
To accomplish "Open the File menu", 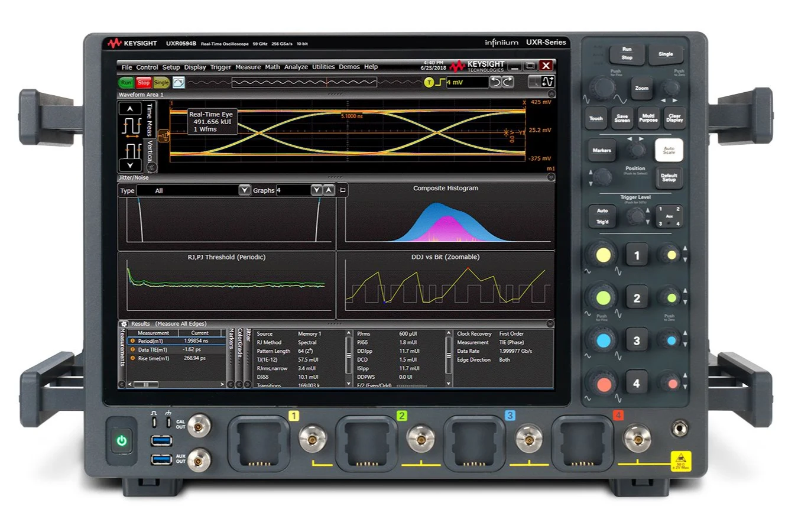I will [126, 67].
